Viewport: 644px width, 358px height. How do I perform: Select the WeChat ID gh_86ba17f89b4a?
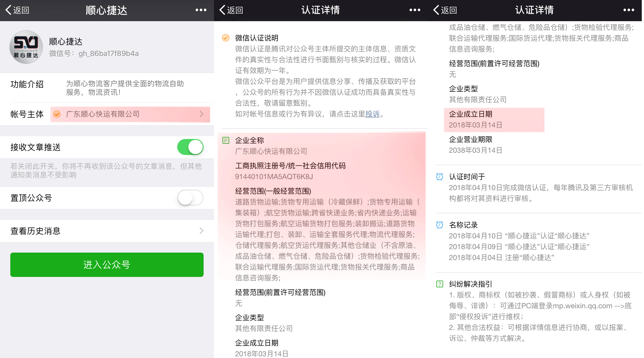(x=109, y=54)
